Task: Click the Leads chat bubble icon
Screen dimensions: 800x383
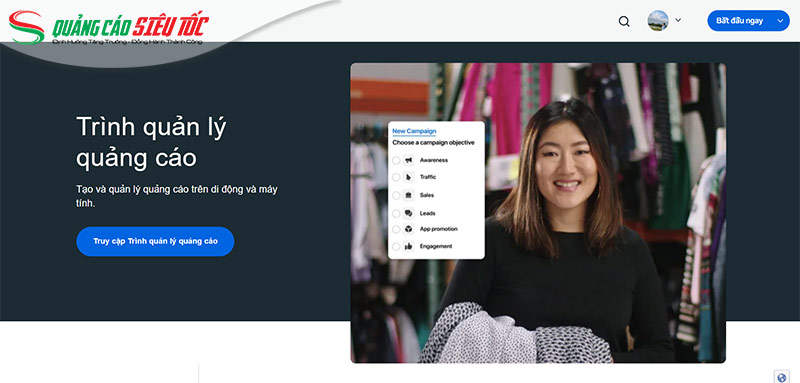Action: tap(408, 213)
